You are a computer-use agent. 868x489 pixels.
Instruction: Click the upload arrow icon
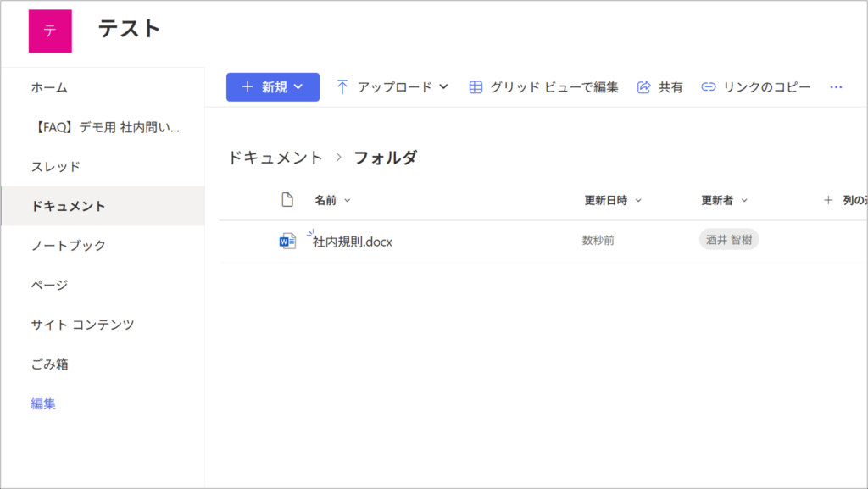(342, 86)
